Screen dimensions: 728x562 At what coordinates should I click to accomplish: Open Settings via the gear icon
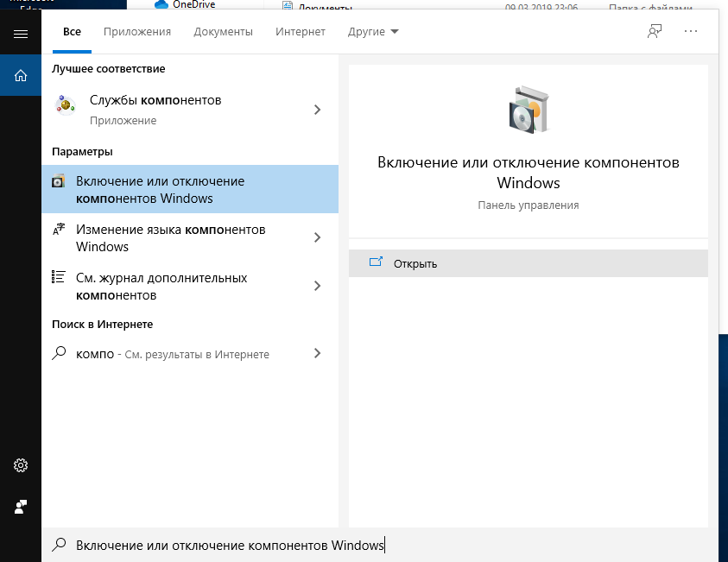click(x=21, y=465)
